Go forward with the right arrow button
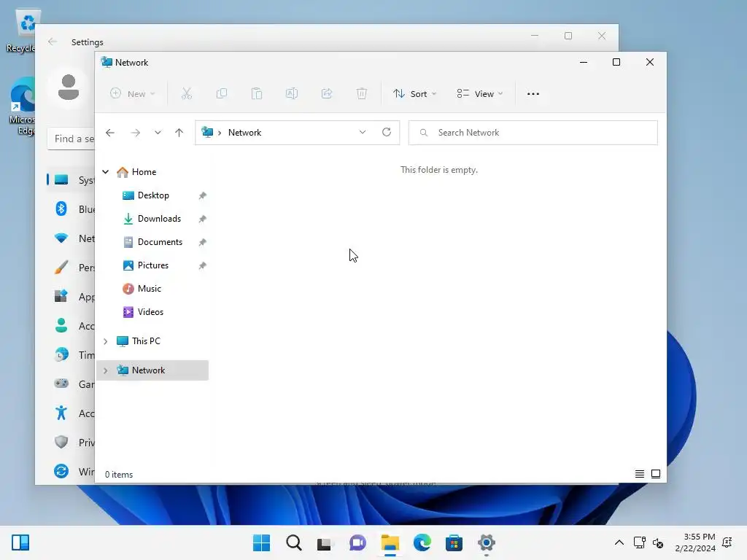The width and height of the screenshot is (747, 560). click(x=136, y=133)
